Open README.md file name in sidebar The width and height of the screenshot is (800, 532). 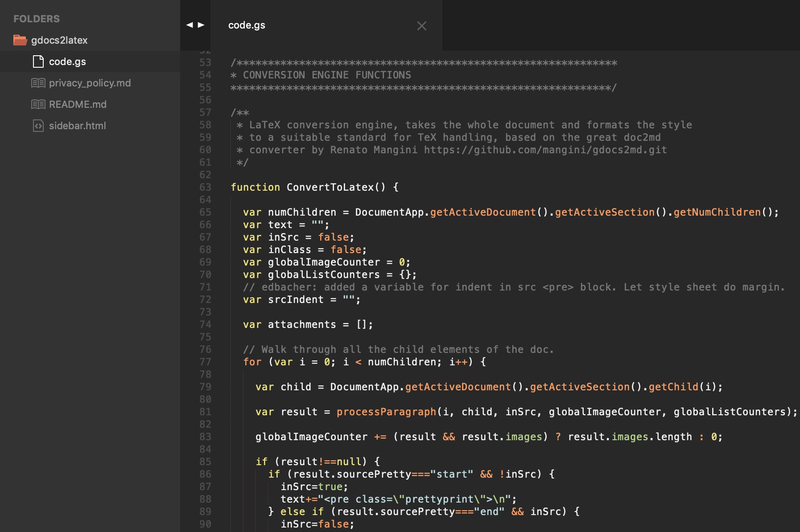tap(78, 104)
